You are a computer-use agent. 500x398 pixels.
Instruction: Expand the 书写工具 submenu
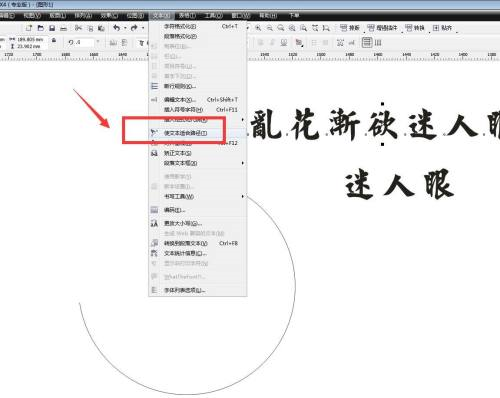(x=198, y=197)
